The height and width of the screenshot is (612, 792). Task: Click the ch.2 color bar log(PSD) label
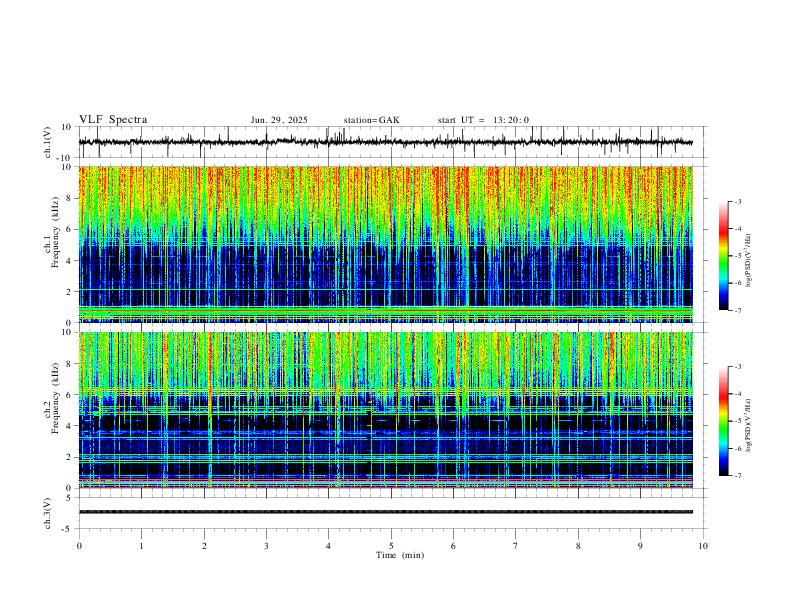(x=748, y=426)
